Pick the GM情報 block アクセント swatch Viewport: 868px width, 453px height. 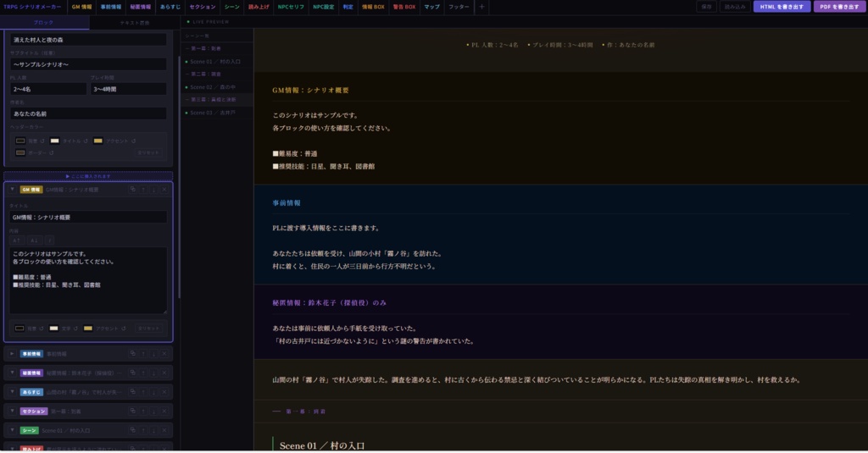pyautogui.click(x=87, y=328)
